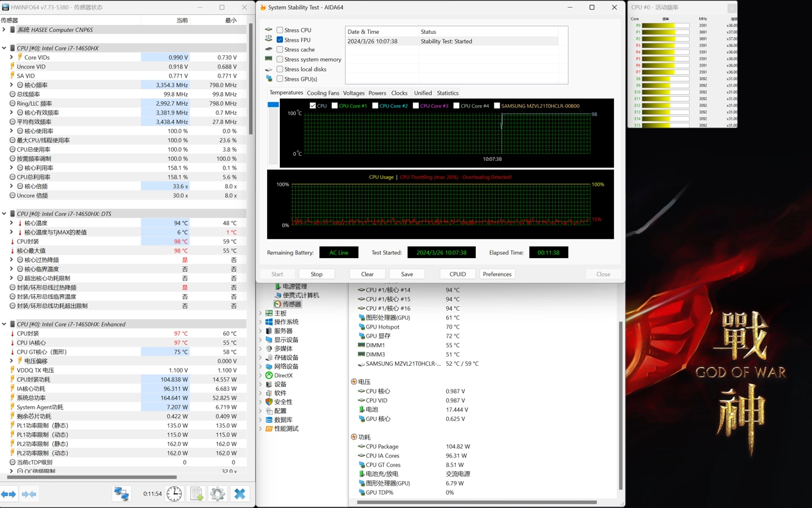Reset the HWiNFO elapsed time clock icon
The image size is (812, 508).
(174, 494)
